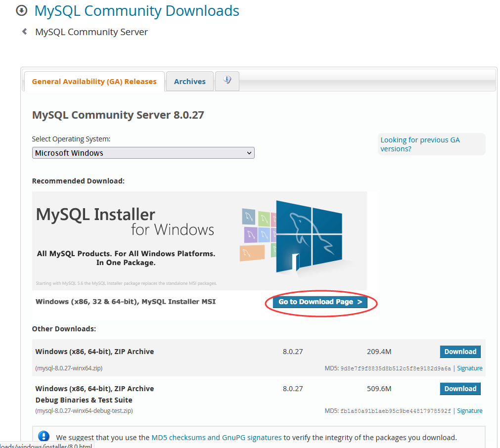This screenshot has width=500, height=448.
Task: Open the Select Operating System dropdown
Action: (x=143, y=153)
